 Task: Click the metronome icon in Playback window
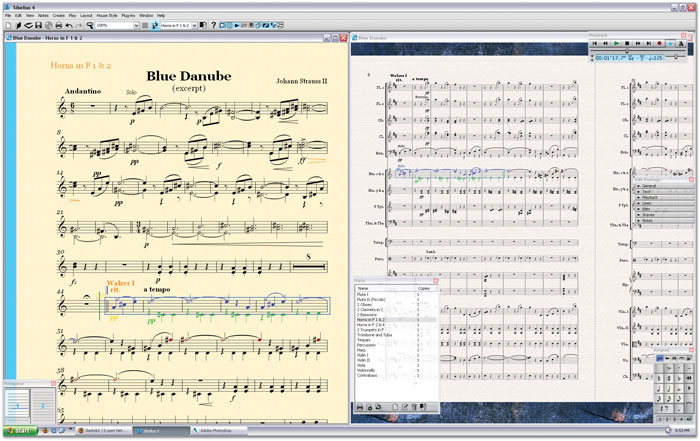click(681, 43)
